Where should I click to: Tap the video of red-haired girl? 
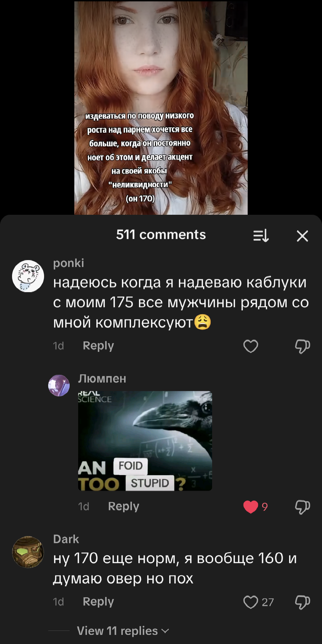(161, 108)
